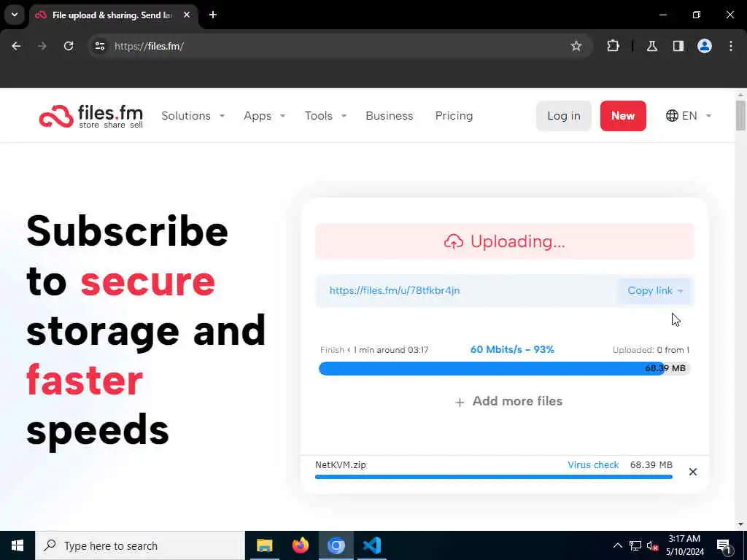Click the NetKVM.zip file name
Image resolution: width=747 pixels, height=560 pixels.
pyautogui.click(x=340, y=464)
